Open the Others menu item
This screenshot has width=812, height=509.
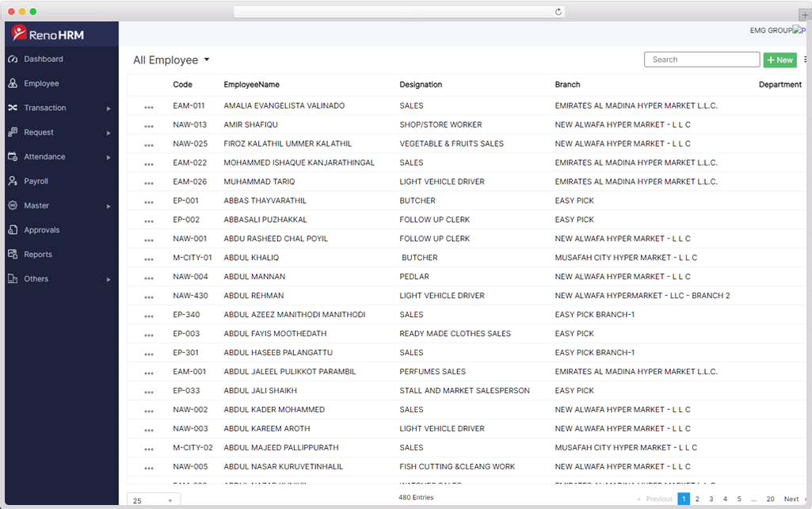[36, 279]
